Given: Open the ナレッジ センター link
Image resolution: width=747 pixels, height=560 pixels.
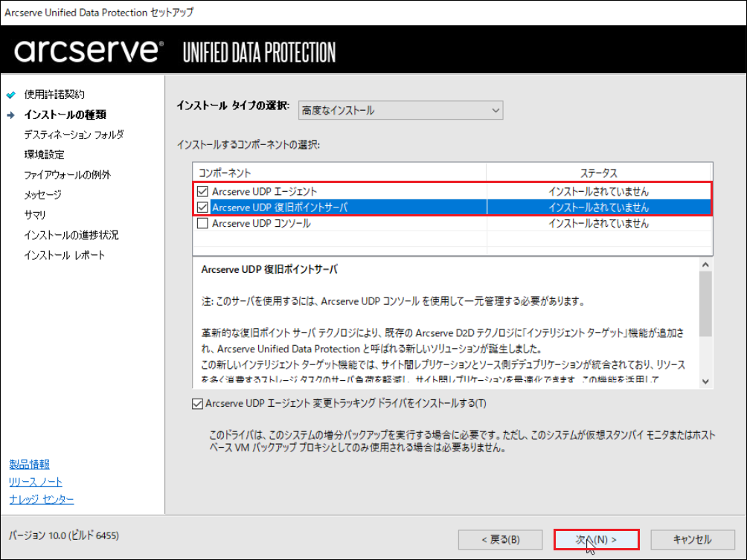Looking at the screenshot, I should [41, 500].
